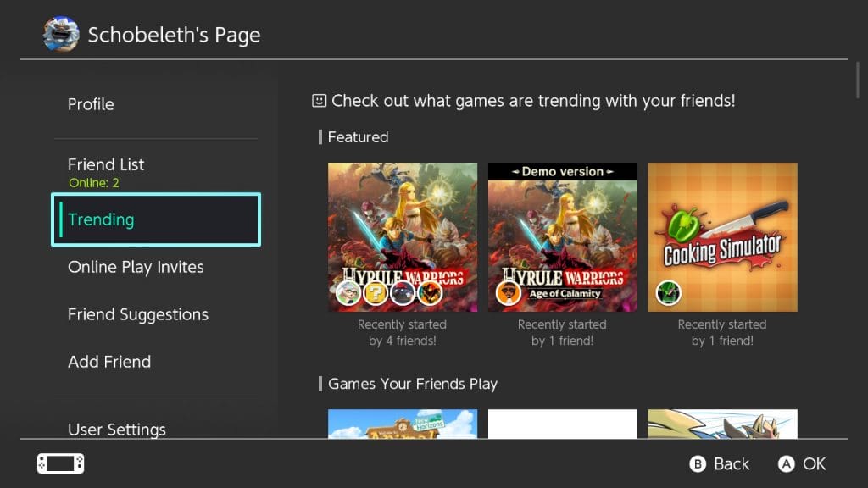Viewport: 868px width, 488px height.
Task: Click Schobeleth's profile avatar icon
Action: pos(61,34)
